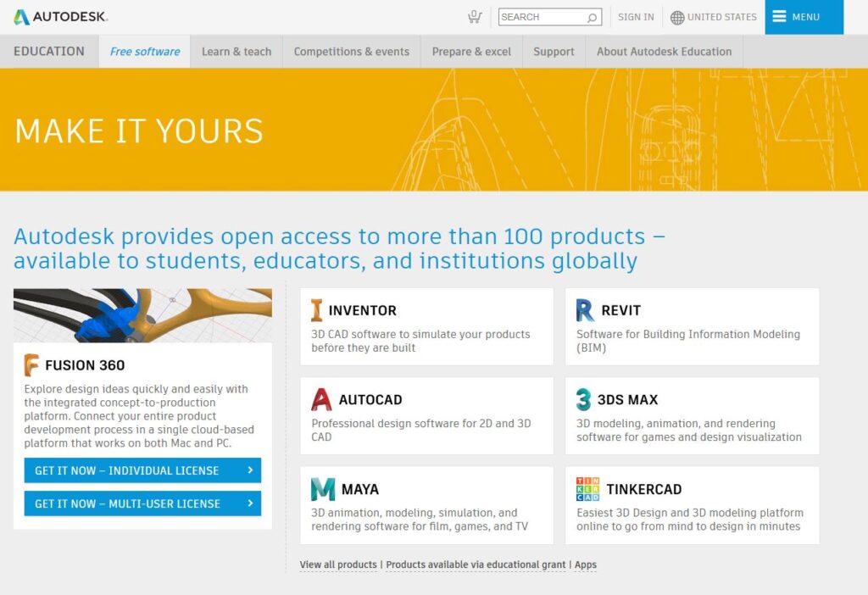
Task: Get Fusion 360 individual license
Action: pyautogui.click(x=142, y=470)
